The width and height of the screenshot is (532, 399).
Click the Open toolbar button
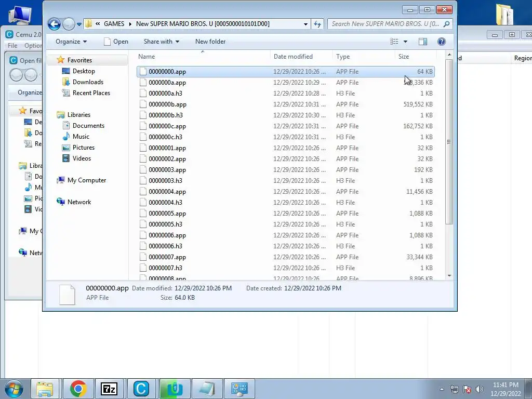[x=116, y=42]
